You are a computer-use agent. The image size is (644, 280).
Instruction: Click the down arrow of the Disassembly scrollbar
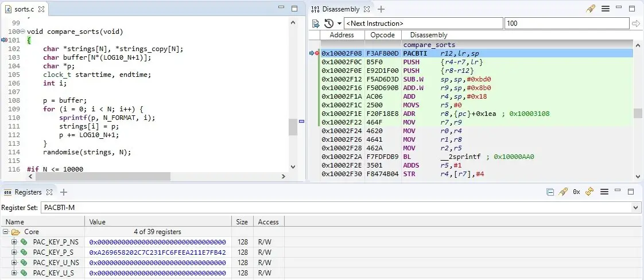(638, 177)
